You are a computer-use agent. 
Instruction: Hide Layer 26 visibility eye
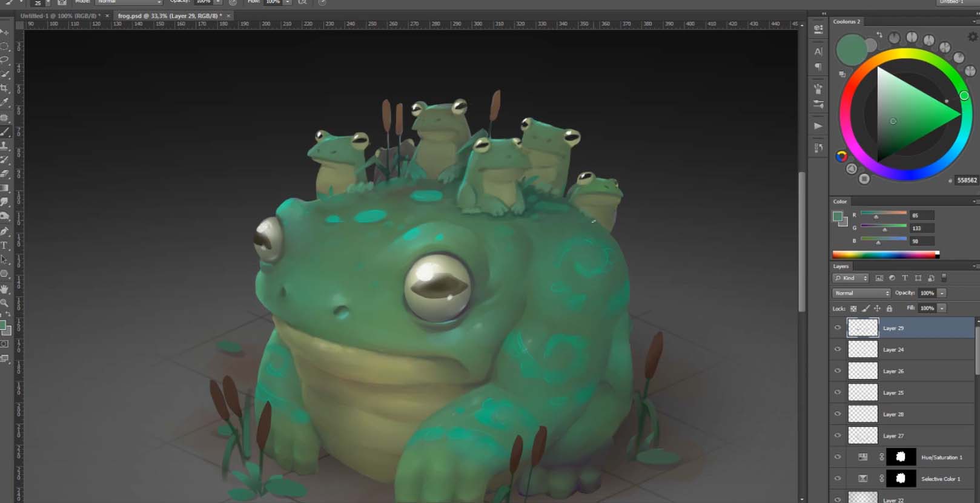[838, 370]
